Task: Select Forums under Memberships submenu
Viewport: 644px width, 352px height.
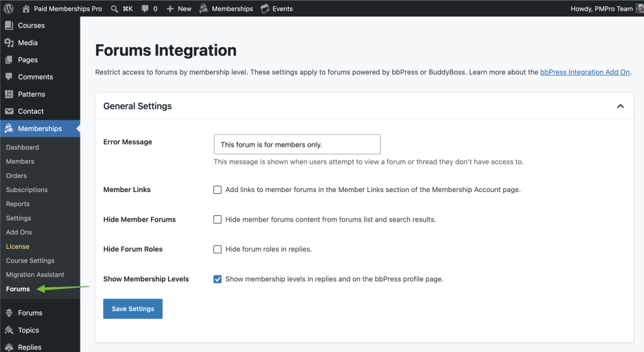Action: click(18, 289)
